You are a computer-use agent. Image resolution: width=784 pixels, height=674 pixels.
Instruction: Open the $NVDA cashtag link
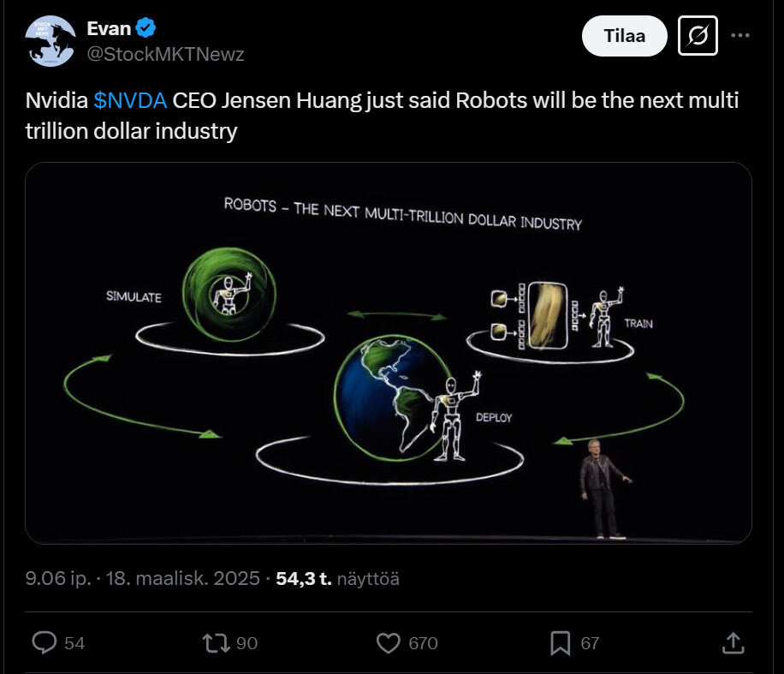coord(130,100)
